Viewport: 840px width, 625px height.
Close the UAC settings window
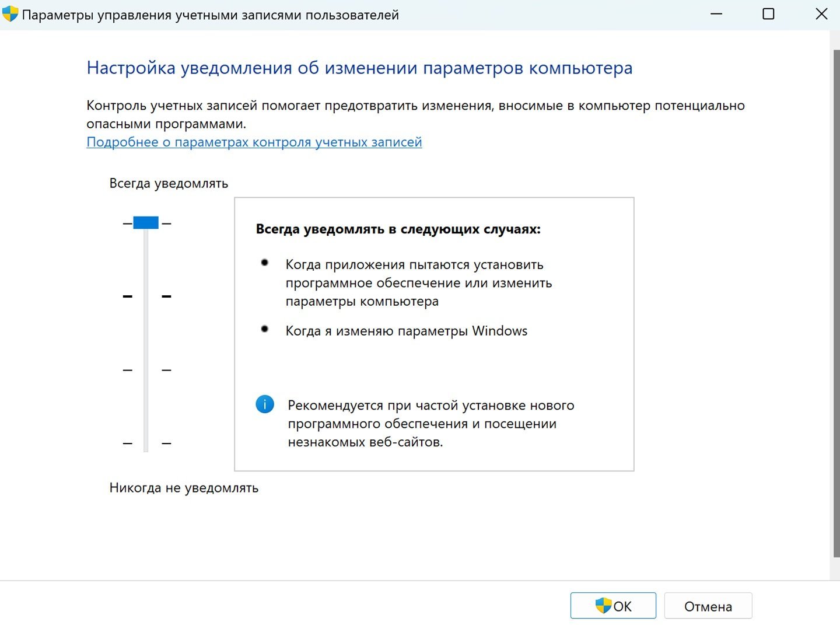[821, 14]
